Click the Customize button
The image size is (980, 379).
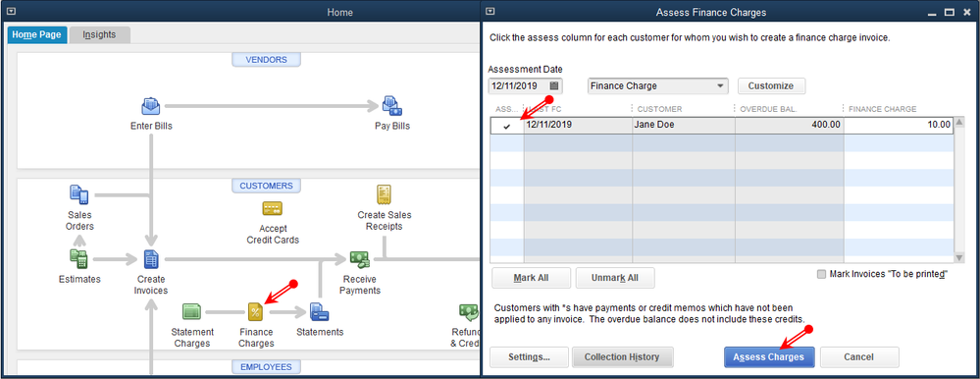click(x=771, y=85)
